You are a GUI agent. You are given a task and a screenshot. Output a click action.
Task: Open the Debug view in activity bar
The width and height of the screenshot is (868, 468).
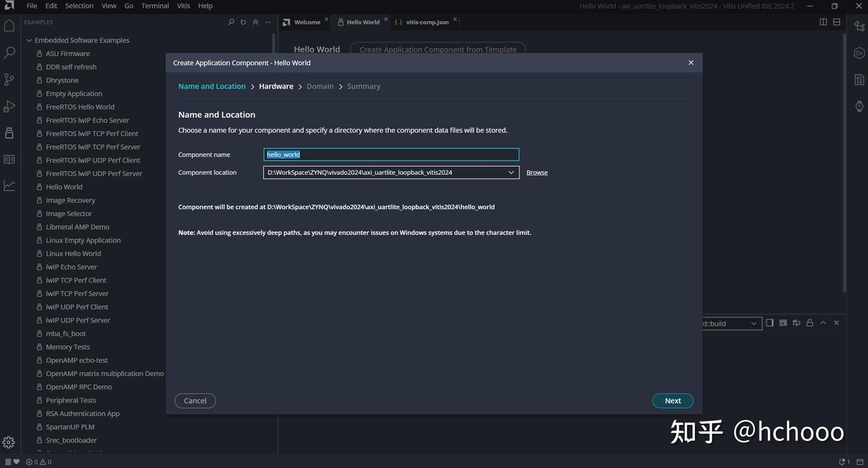[x=9, y=106]
